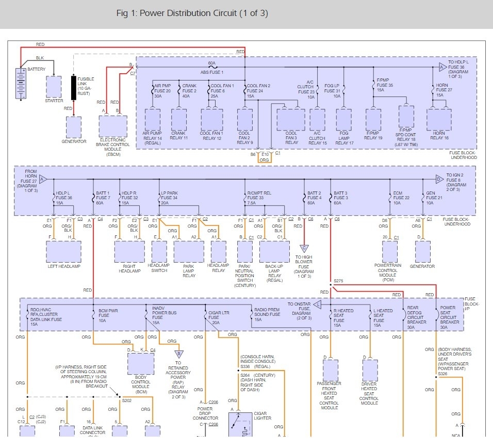493x448 pixels.
Task: Select the A/C Clutch Relay 15 box
Action: click(318, 120)
